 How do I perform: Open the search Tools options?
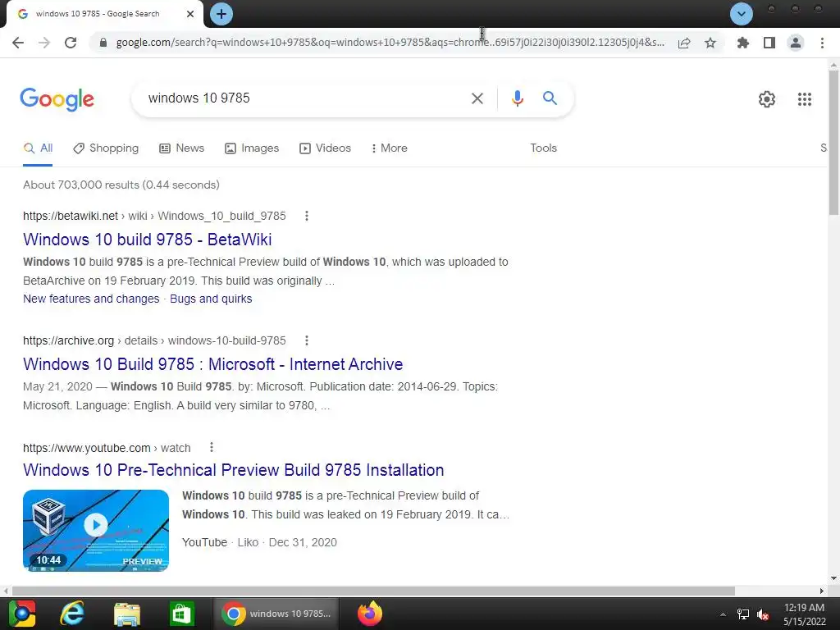(x=544, y=148)
